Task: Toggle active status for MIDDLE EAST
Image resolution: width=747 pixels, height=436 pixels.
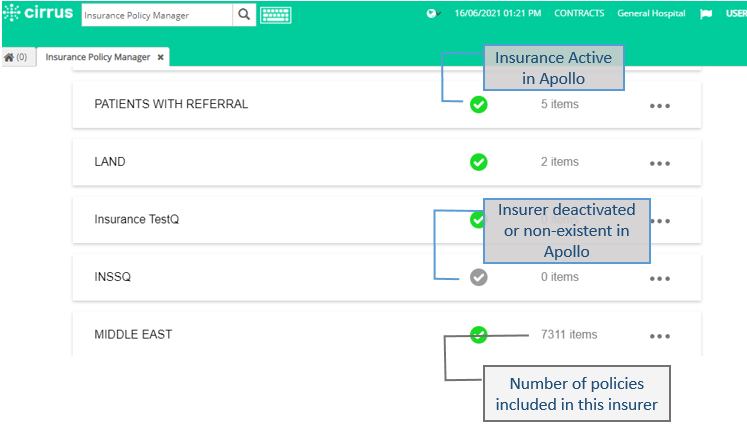Action: click(x=478, y=335)
